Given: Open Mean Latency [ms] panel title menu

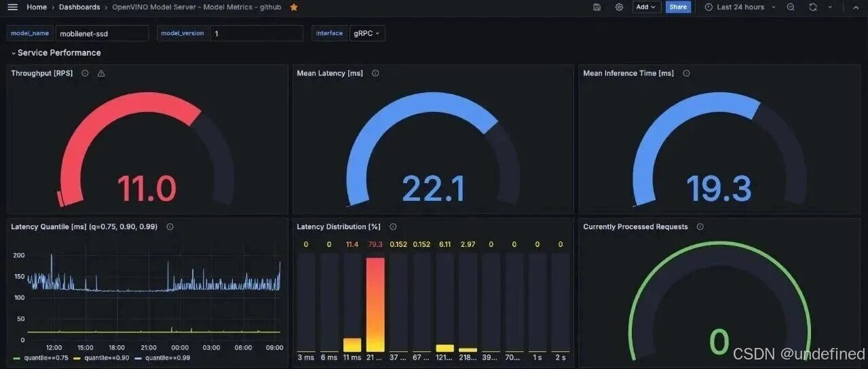Looking at the screenshot, I should click(330, 73).
